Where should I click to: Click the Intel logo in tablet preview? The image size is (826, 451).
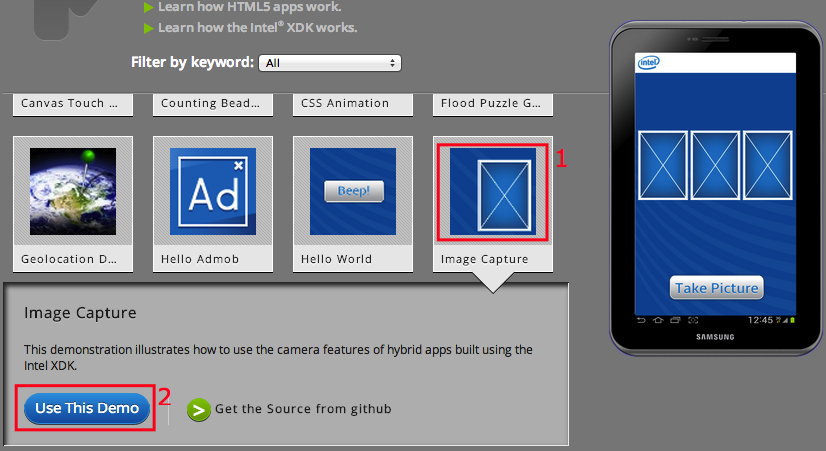coord(648,63)
